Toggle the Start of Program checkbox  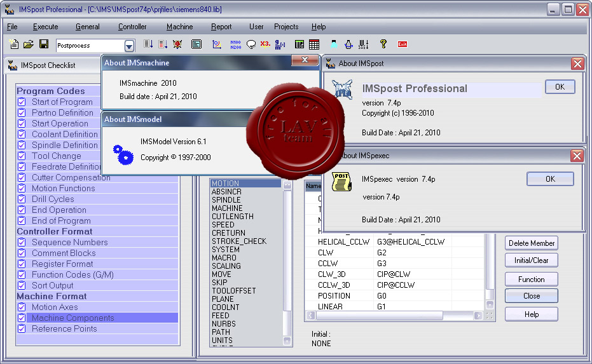coord(22,102)
